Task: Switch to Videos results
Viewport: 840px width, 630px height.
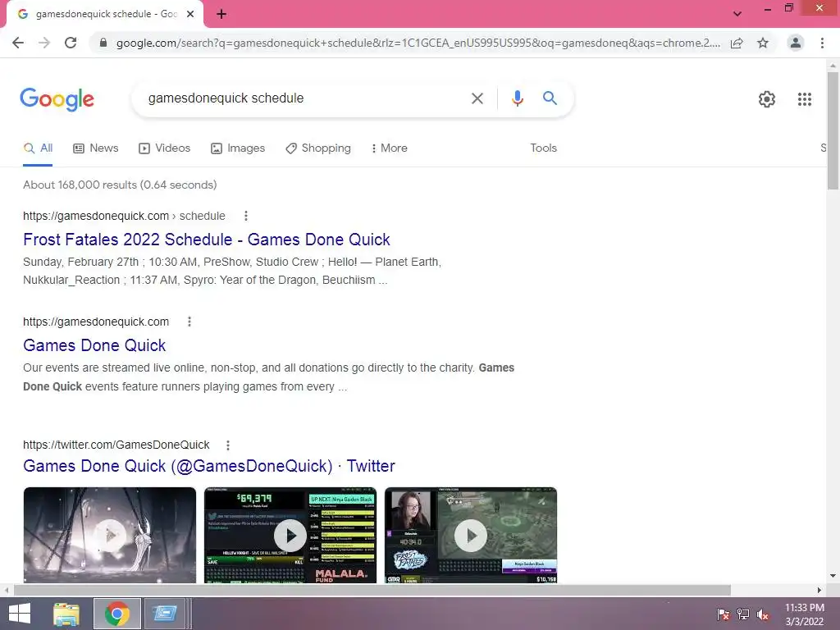Action: pyautogui.click(x=164, y=148)
